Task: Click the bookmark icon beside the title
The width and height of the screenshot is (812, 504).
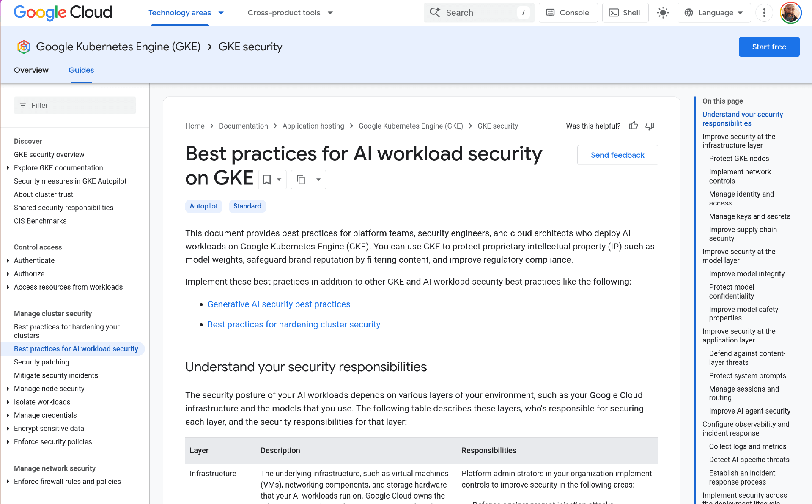Action: pyautogui.click(x=267, y=180)
